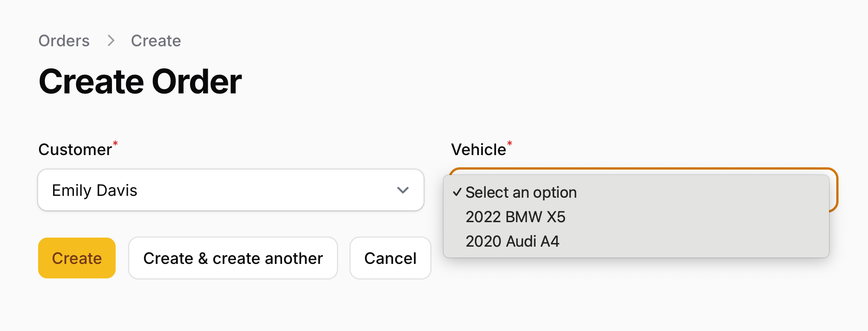Open the Customer dropdown showing Emily Davis
Screen dimensions: 868x331
tap(230, 190)
